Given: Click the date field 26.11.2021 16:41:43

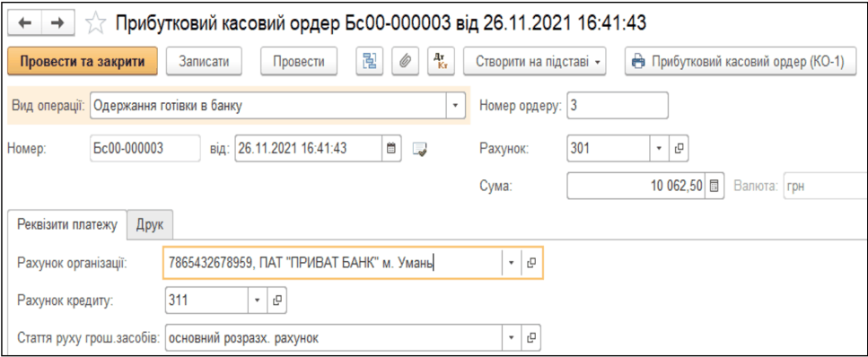Looking at the screenshot, I should 309,149.
